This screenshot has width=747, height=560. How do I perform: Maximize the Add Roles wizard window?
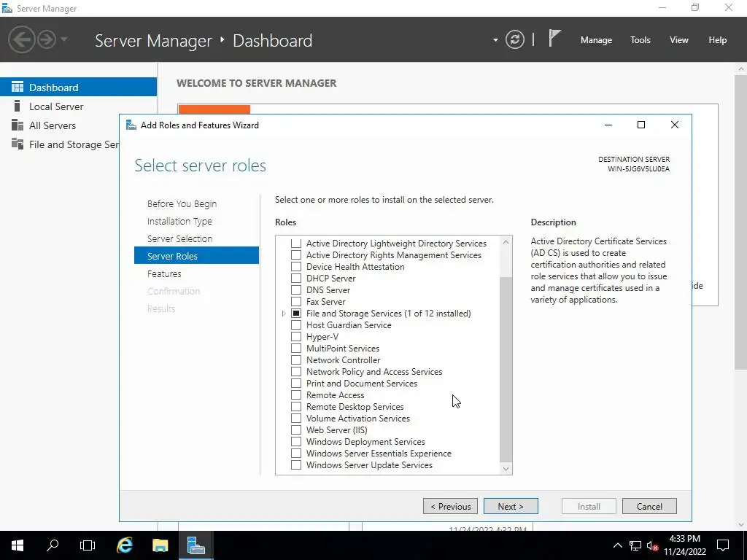click(641, 125)
